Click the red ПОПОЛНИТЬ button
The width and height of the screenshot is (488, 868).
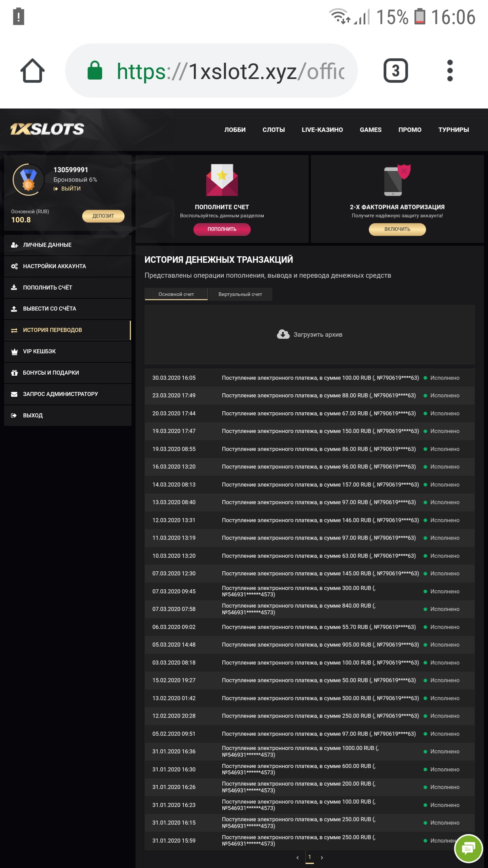point(222,229)
